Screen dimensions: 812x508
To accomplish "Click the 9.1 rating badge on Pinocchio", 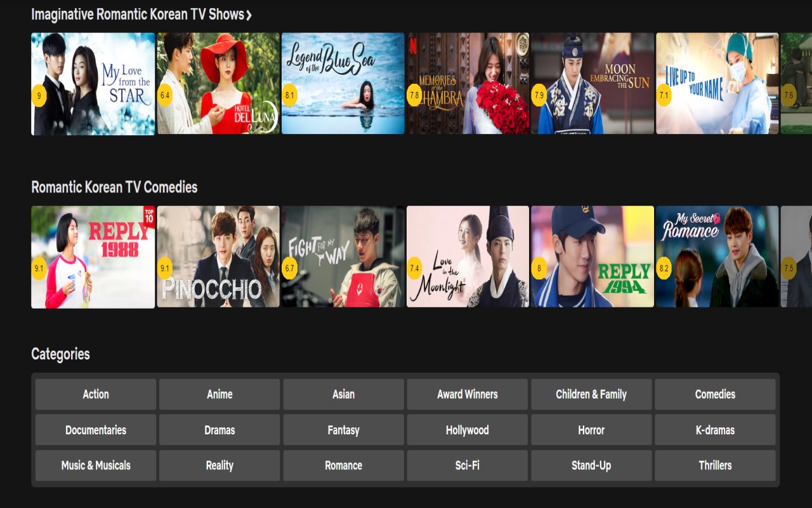I will (x=165, y=269).
